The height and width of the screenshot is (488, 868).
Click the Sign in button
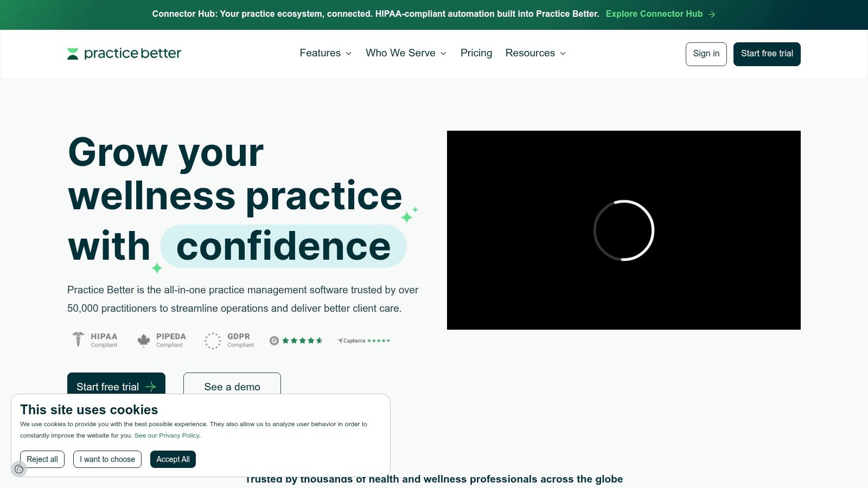click(706, 54)
